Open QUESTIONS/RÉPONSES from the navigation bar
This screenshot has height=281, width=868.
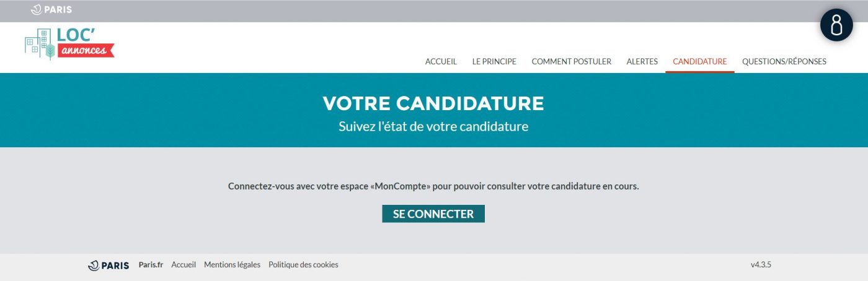(x=784, y=61)
